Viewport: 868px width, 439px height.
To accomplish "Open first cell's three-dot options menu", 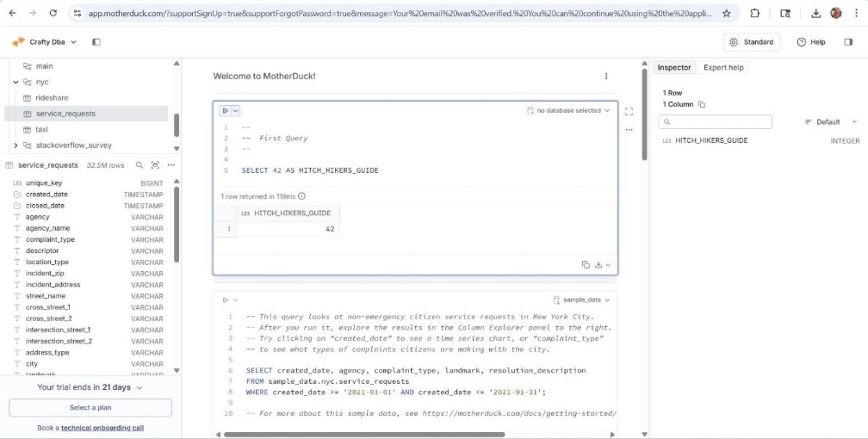I will click(x=629, y=130).
